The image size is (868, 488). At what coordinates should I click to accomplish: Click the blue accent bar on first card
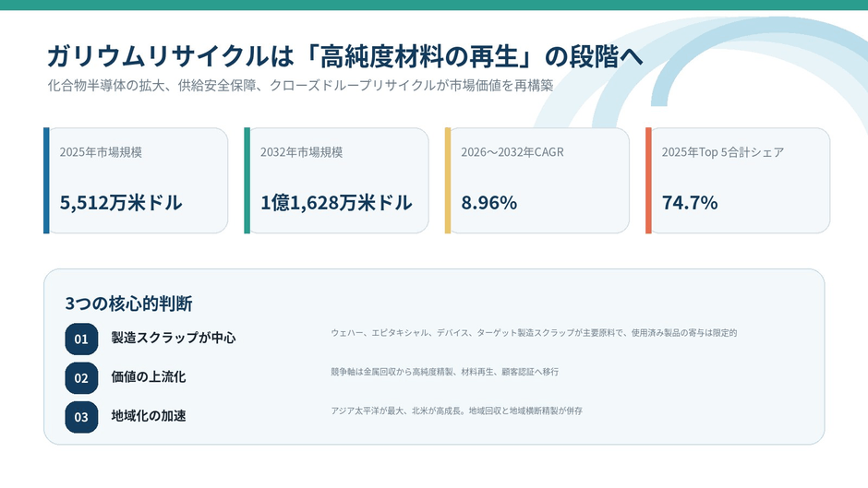coord(46,181)
